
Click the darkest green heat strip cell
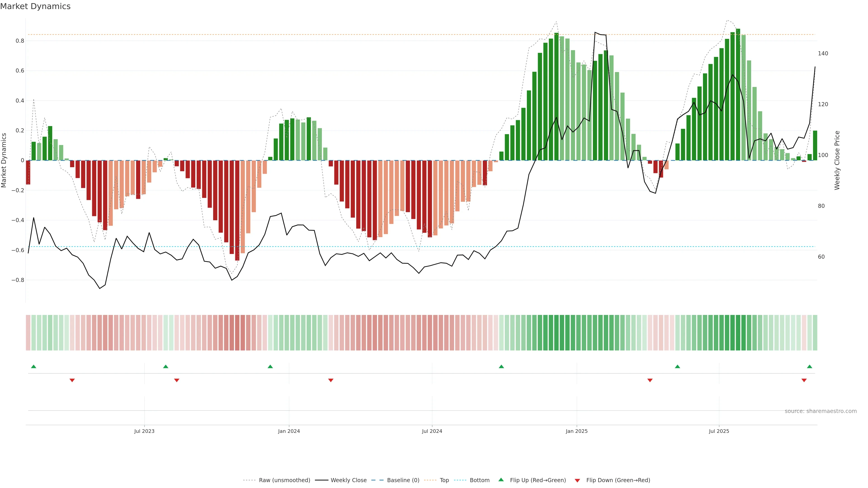pyautogui.click(x=738, y=332)
